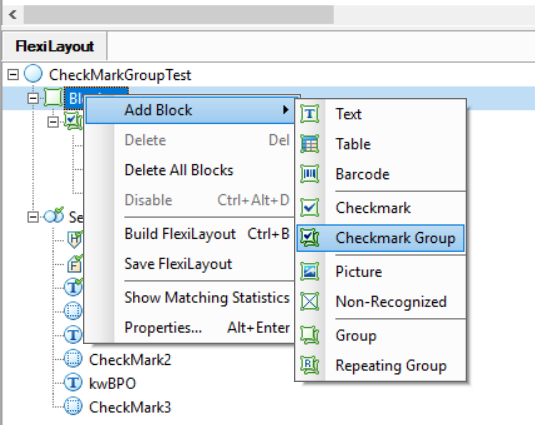This screenshot has width=535, height=425.
Task: Select Checkmark Group from the submenu
Action: pos(380,238)
